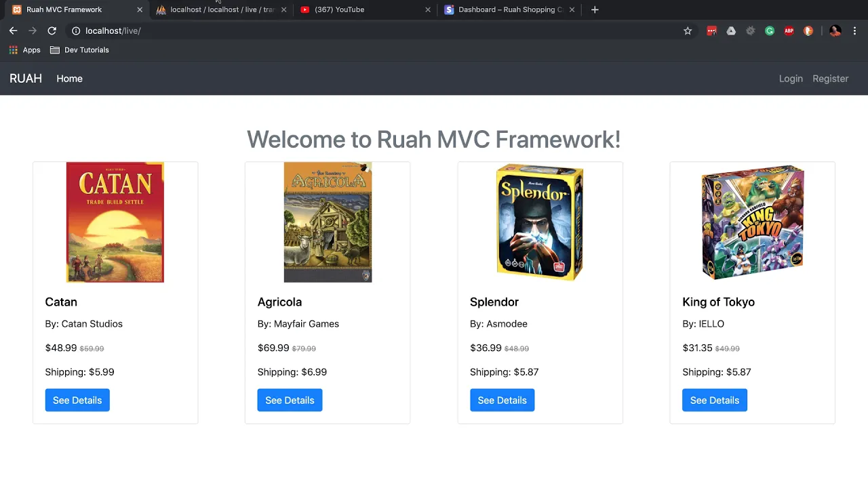The width and height of the screenshot is (868, 488).
Task: Switch to the Dashboard Ruah Shopping tab
Action: pyautogui.click(x=510, y=9)
